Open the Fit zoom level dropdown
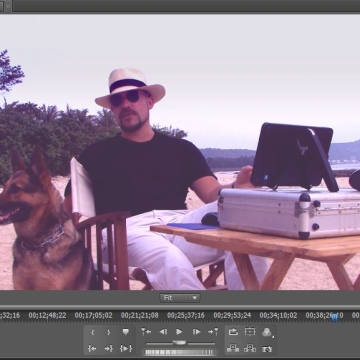Screen dimensions: 360x360 pos(180,298)
